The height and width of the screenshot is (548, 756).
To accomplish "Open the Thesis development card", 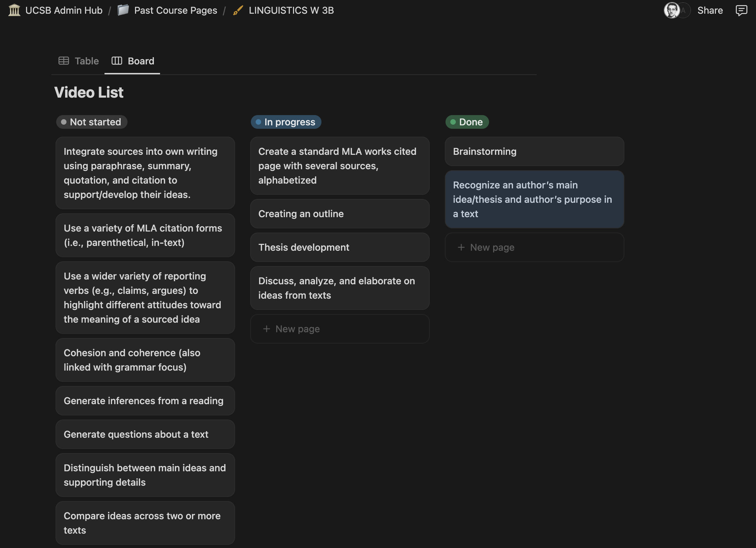I will [339, 247].
